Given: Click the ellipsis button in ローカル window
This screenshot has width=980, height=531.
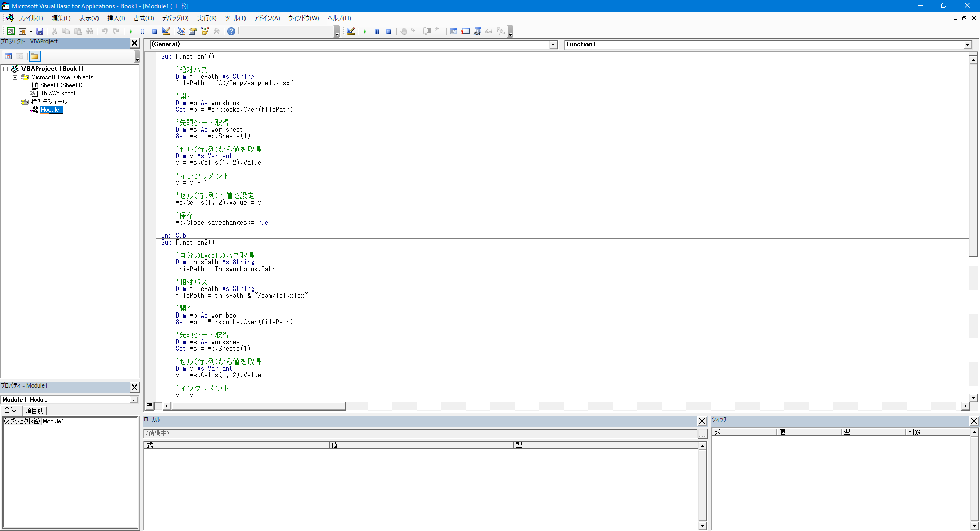Looking at the screenshot, I should [702, 434].
